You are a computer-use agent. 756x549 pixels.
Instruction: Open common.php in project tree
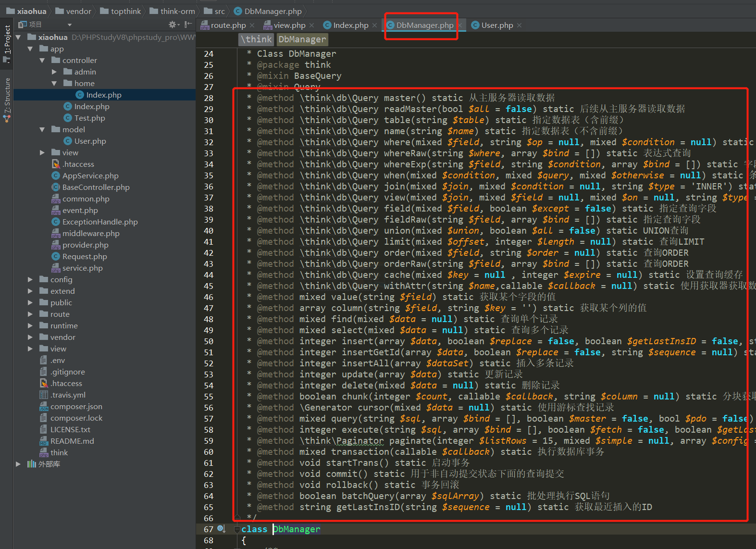(81, 199)
